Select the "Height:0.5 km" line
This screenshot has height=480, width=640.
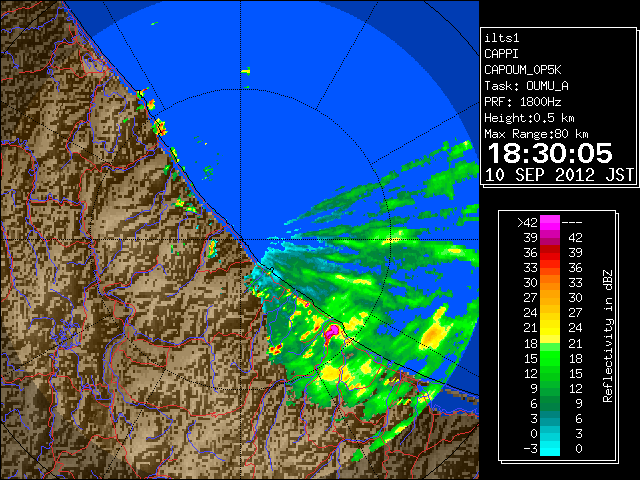[x=529, y=118]
